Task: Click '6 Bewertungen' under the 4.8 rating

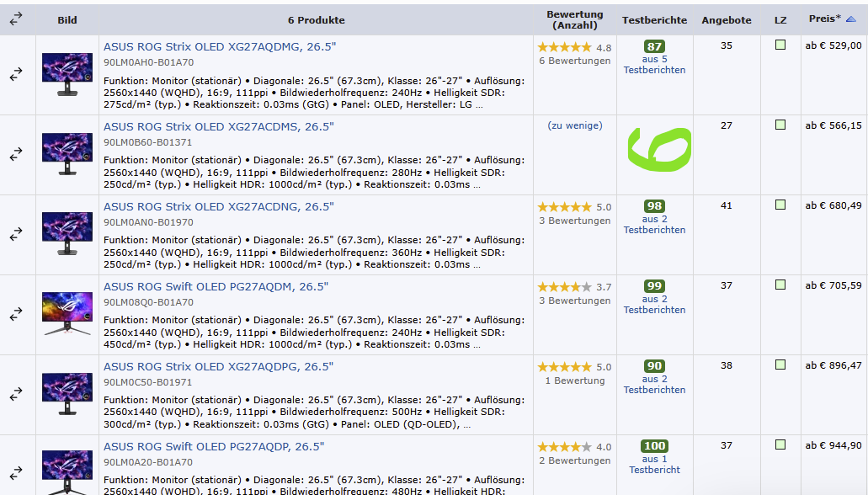Action: (575, 61)
